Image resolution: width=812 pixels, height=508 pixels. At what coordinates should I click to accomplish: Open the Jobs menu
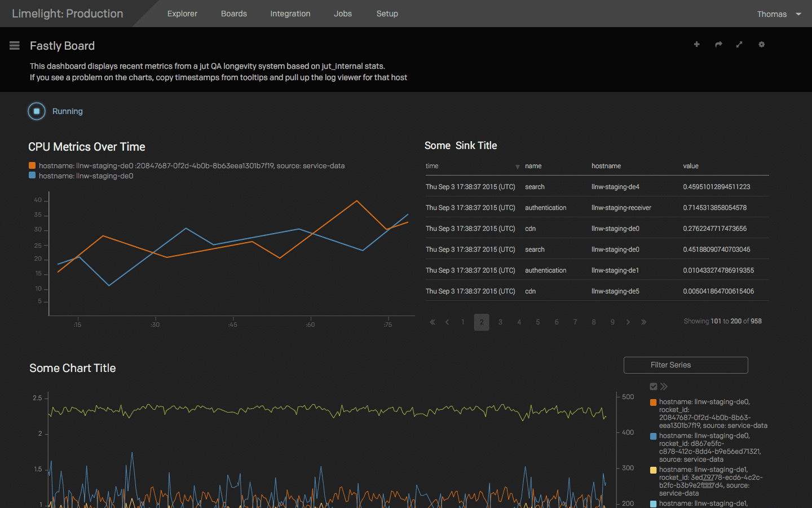pyautogui.click(x=343, y=14)
